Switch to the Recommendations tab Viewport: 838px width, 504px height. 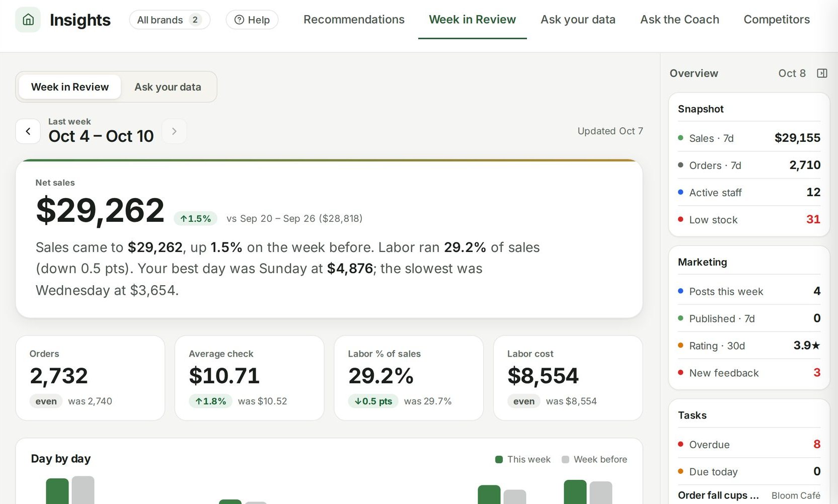pyautogui.click(x=354, y=20)
